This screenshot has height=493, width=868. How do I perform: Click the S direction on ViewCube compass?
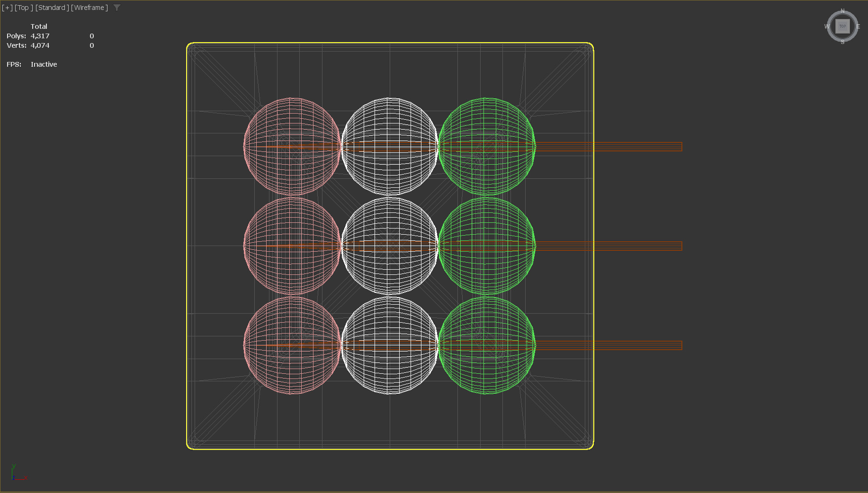(842, 42)
